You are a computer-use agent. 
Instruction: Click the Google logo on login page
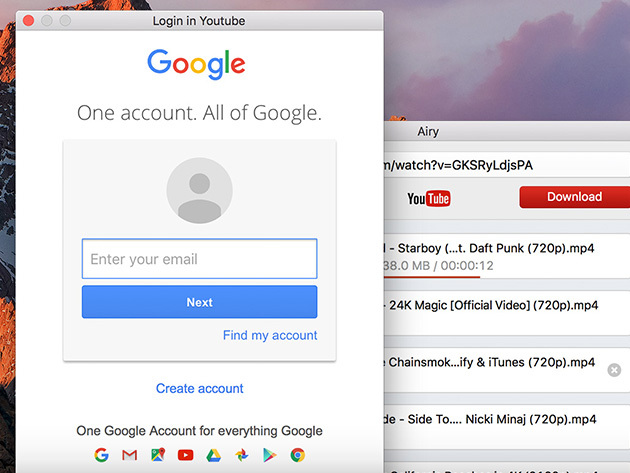(x=196, y=63)
